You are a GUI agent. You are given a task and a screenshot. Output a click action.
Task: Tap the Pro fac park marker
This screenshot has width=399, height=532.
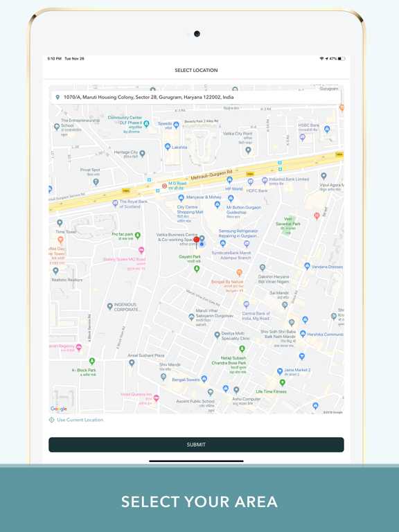click(138, 235)
